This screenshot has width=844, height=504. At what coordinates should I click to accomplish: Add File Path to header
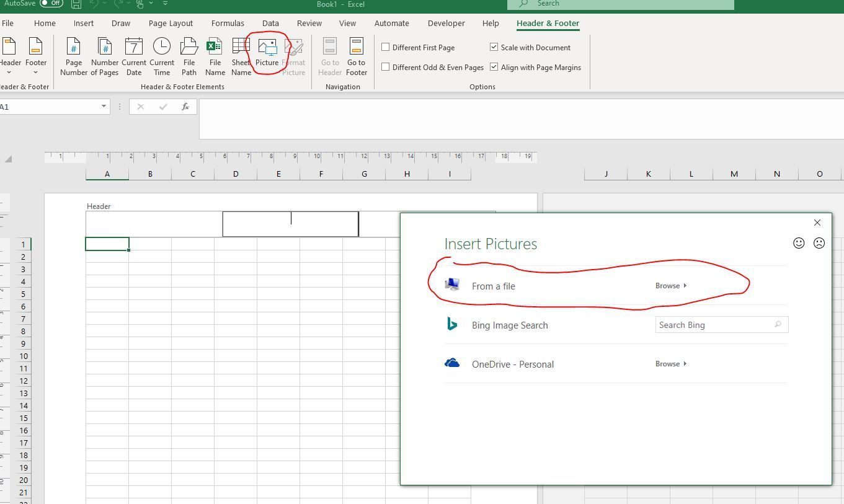(189, 56)
